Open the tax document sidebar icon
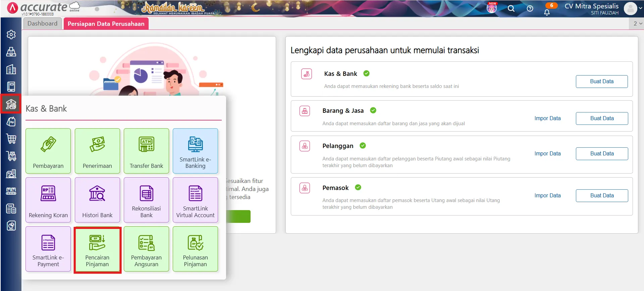Image resolution: width=644 pixels, height=291 pixels. tap(11, 208)
